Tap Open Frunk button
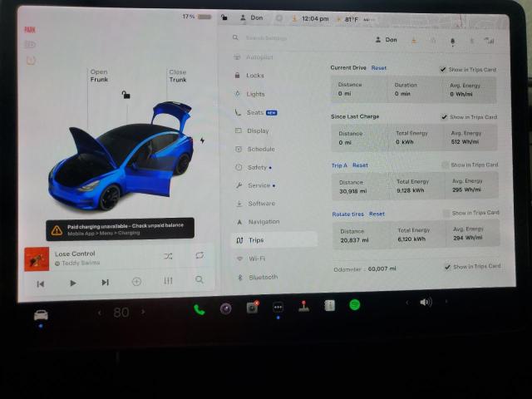The height and width of the screenshot is (399, 532). click(x=99, y=76)
